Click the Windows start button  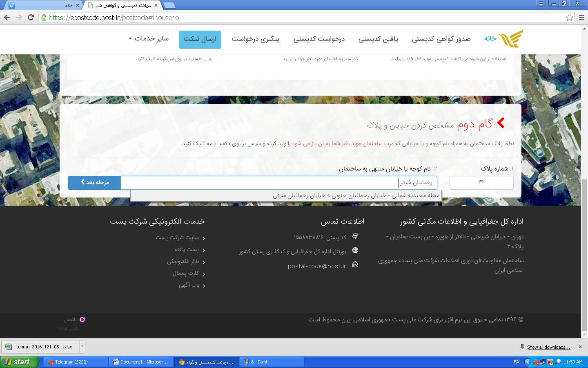pos(19,362)
